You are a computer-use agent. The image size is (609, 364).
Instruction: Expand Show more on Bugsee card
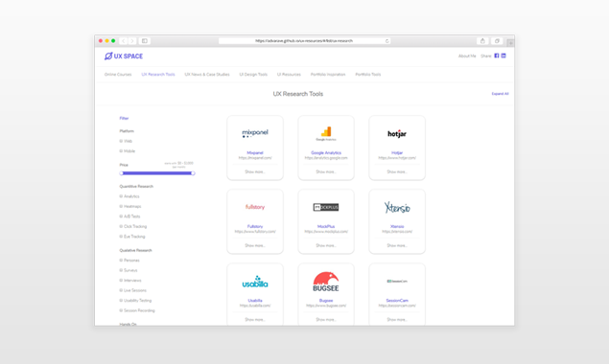326,320
